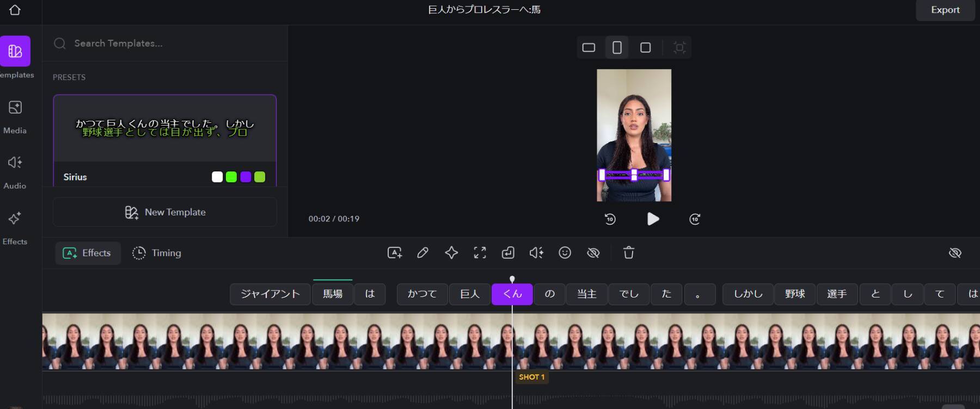The height and width of the screenshot is (409, 980).
Task: Click the Export button
Action: pos(945,10)
